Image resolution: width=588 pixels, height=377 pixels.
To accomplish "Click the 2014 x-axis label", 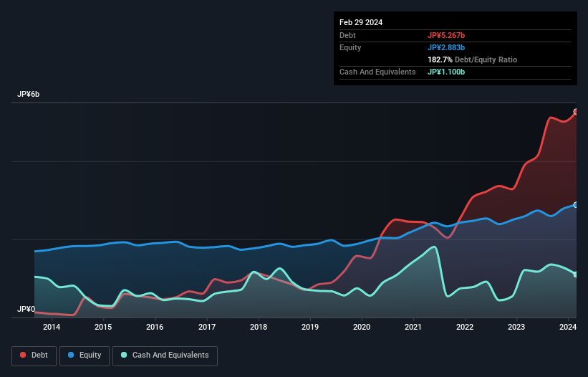I will point(52,327).
